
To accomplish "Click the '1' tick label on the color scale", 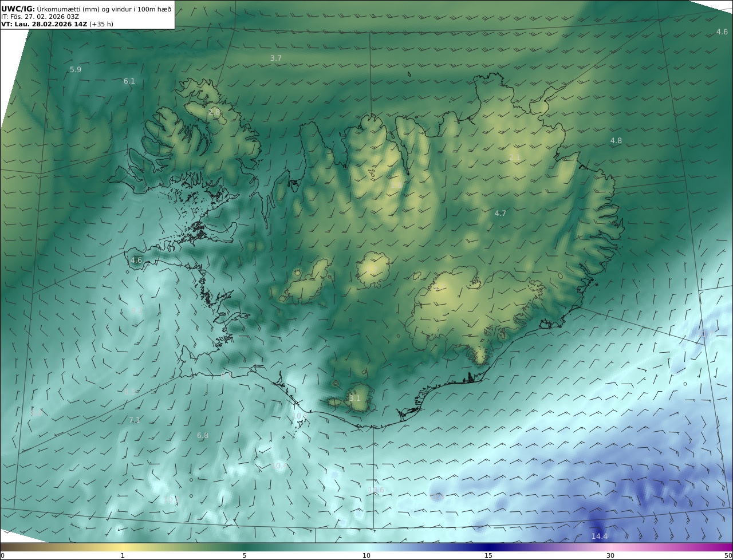I will 123,555.
